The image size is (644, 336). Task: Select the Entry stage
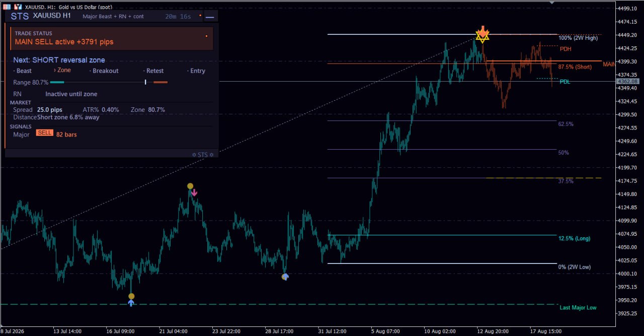click(196, 71)
